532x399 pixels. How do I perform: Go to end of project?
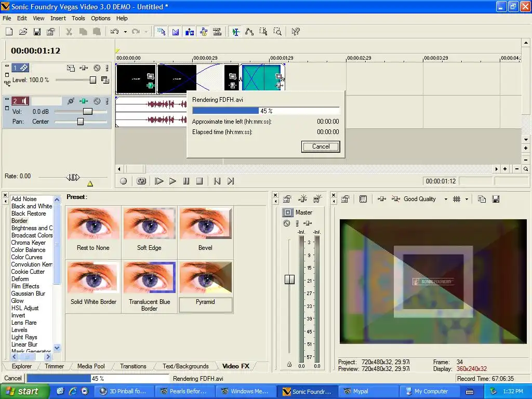pos(231,181)
